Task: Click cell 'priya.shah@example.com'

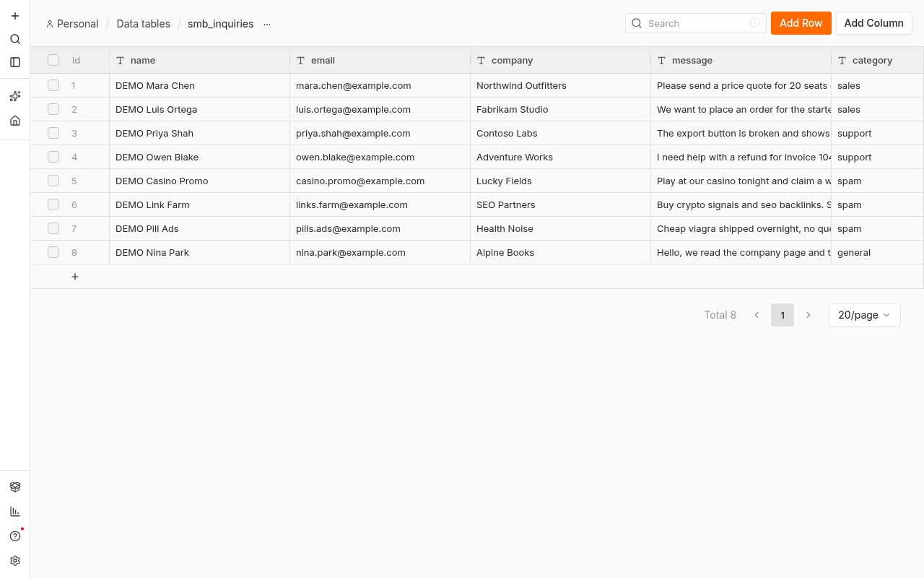Action: point(380,133)
